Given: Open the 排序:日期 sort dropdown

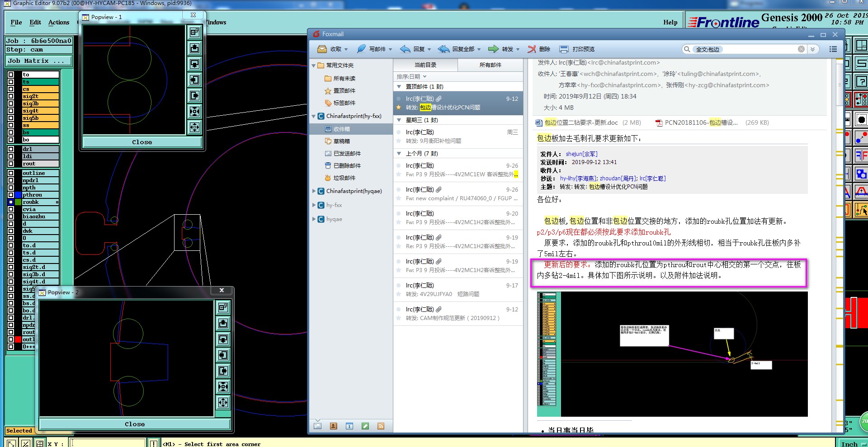Looking at the screenshot, I should pos(411,76).
